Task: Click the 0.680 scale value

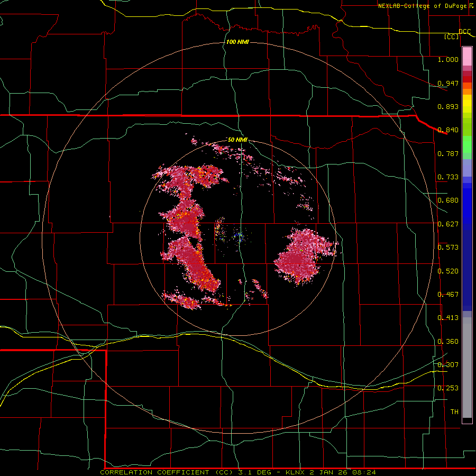Action: [x=448, y=200]
